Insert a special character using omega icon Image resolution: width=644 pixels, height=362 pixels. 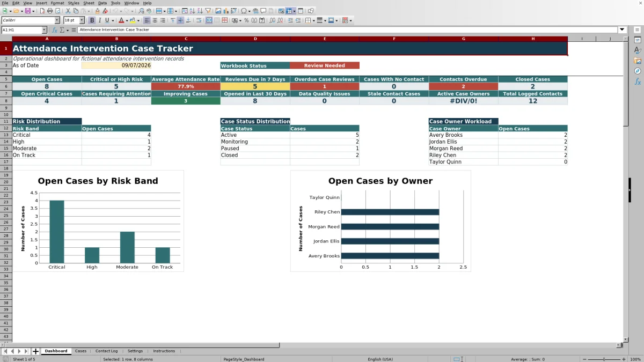tap(244, 11)
